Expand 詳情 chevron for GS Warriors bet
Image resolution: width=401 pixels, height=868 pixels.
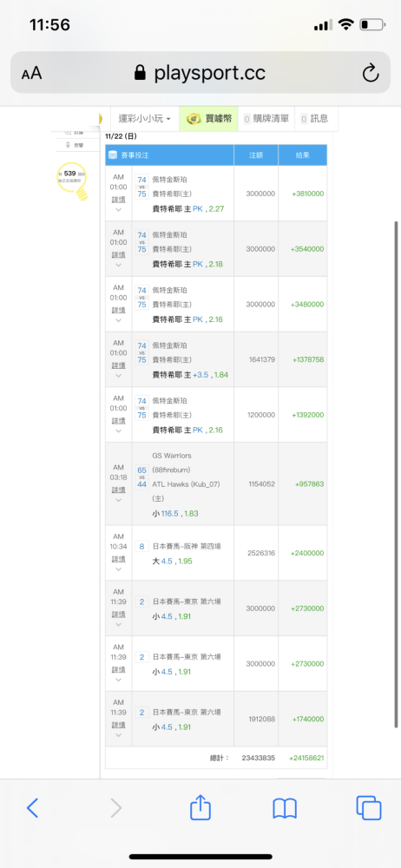click(x=119, y=501)
